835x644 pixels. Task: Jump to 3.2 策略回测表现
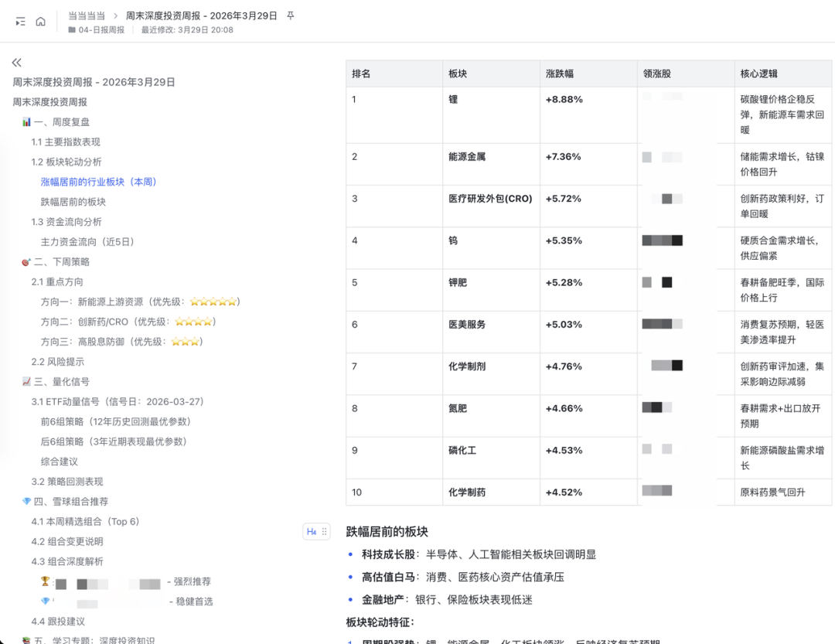[x=67, y=482]
